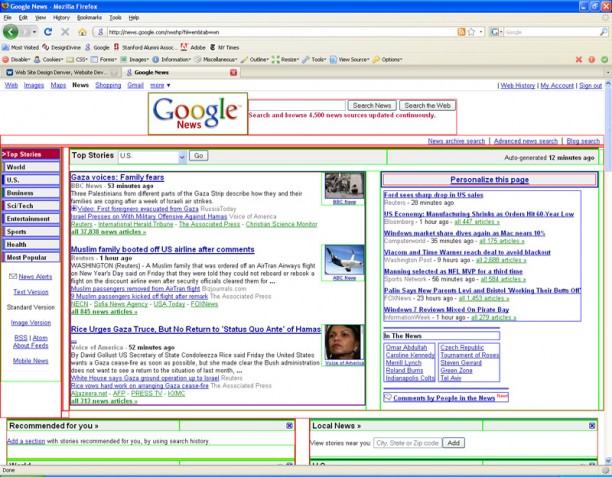612x477 pixels.
Task: Expand the 'more' dropdown in Google nav
Action: tap(160, 86)
